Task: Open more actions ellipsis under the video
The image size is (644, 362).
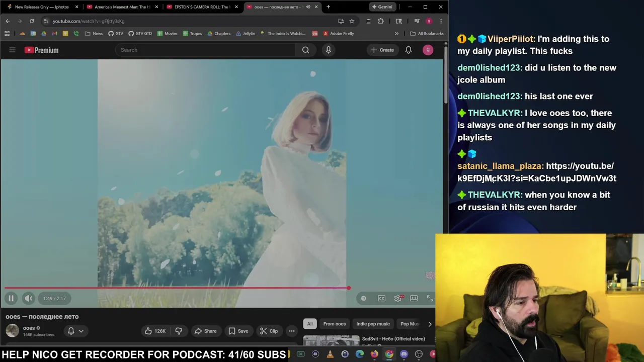Action: click(292, 331)
